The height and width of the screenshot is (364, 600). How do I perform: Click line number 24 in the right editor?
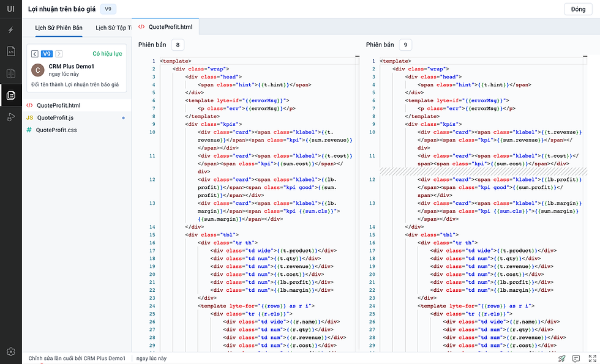tap(372, 306)
